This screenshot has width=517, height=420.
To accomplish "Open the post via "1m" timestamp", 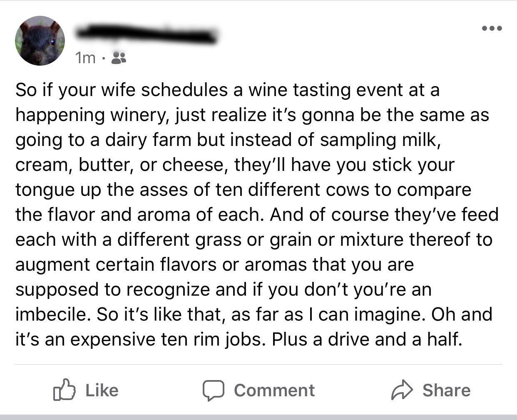I will 85,58.
